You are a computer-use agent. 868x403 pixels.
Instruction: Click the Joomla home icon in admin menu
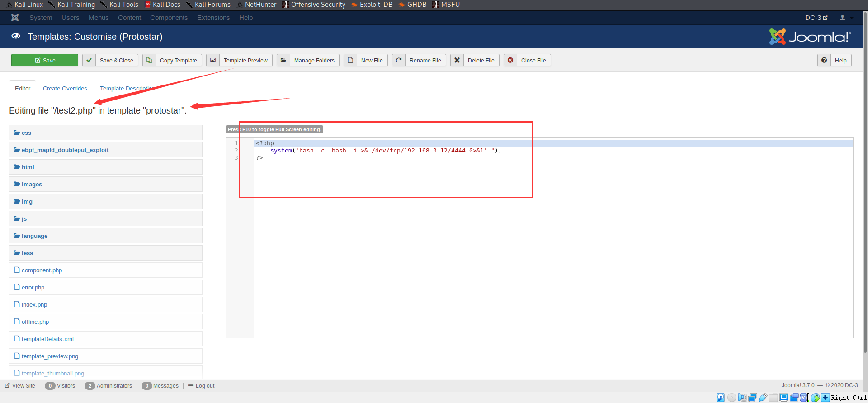click(x=15, y=18)
